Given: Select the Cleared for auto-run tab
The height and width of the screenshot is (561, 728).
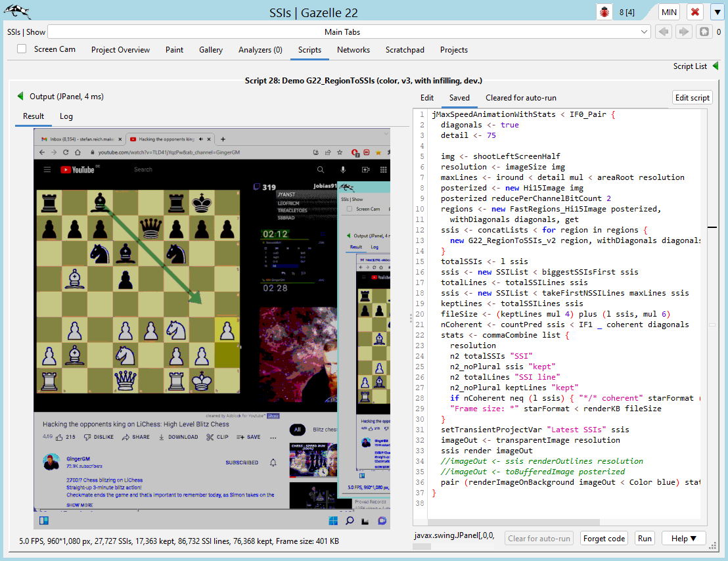Looking at the screenshot, I should tap(520, 98).
